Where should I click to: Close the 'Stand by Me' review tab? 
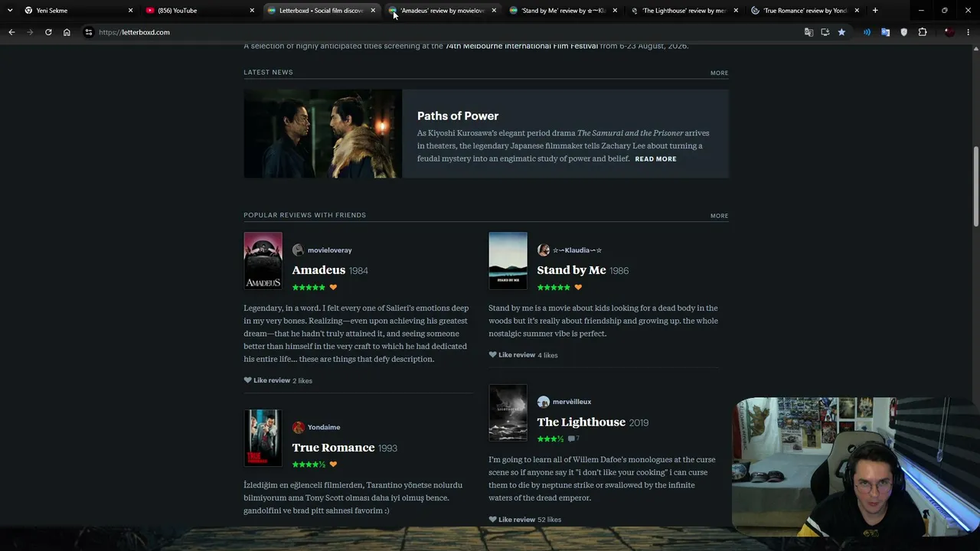click(x=614, y=11)
